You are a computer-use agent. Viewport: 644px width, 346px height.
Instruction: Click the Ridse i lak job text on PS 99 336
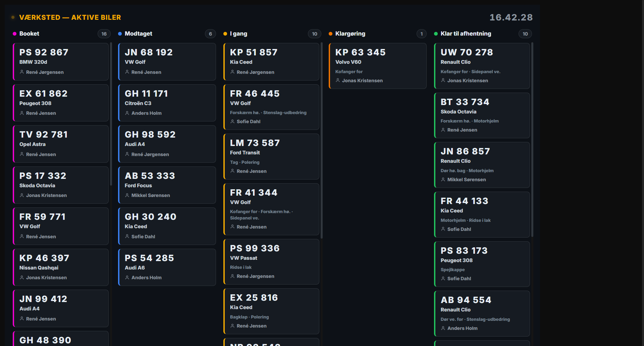[241, 267]
